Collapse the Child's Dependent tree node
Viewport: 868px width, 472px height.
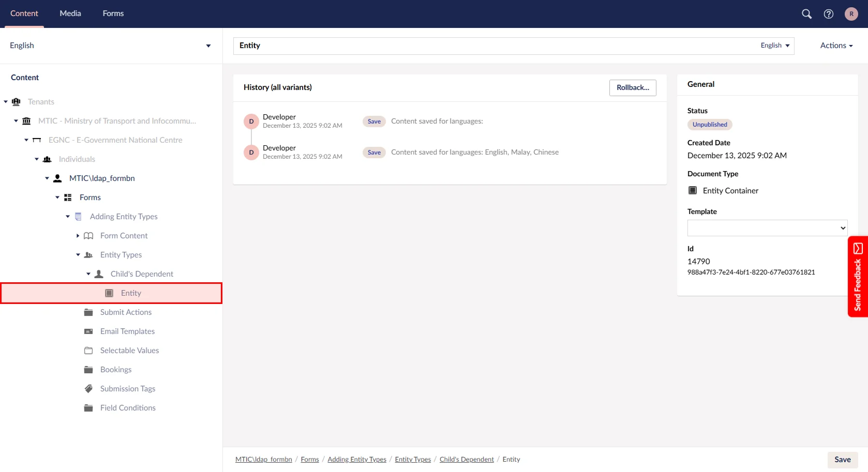88,274
